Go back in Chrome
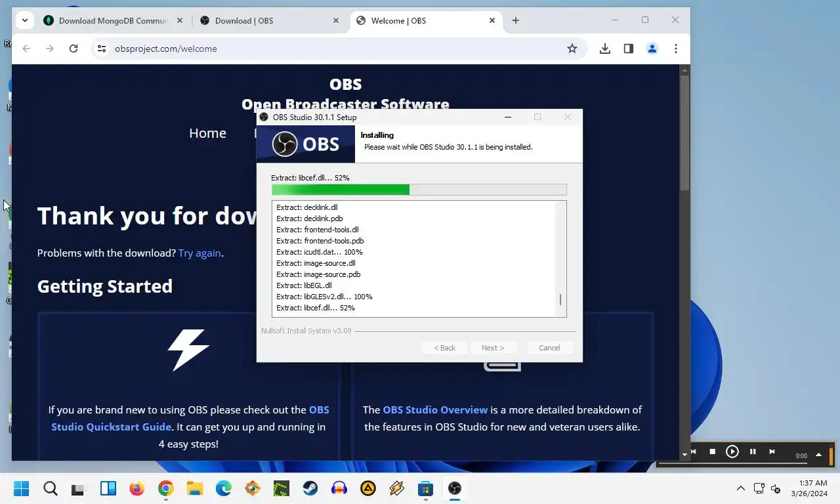Image resolution: width=840 pixels, height=504 pixels. [26, 49]
